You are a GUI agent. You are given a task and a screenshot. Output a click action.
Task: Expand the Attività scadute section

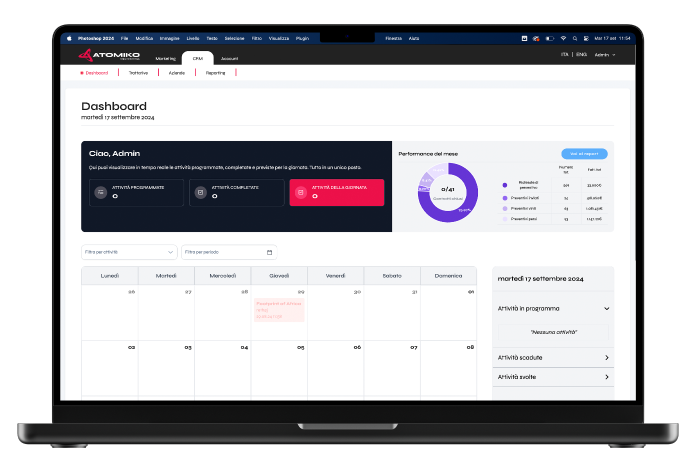[607, 357]
